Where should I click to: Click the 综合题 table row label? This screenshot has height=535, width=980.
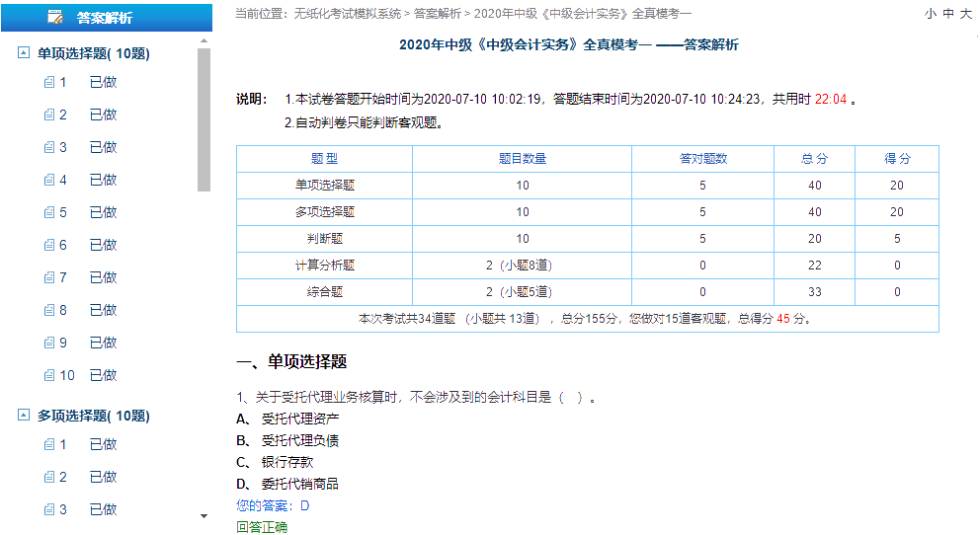pos(325,292)
